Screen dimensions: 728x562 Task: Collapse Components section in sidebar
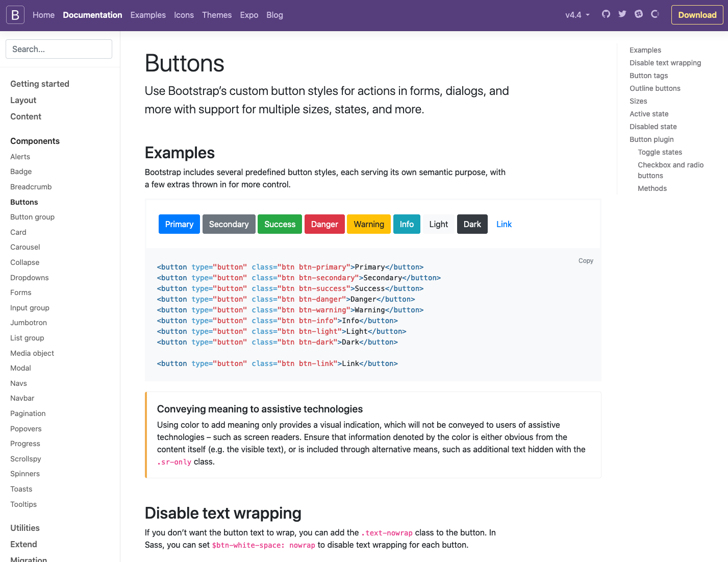[35, 141]
